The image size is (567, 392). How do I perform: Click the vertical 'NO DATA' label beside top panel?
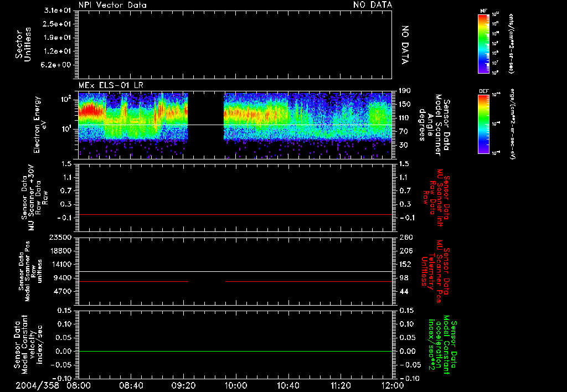point(405,44)
